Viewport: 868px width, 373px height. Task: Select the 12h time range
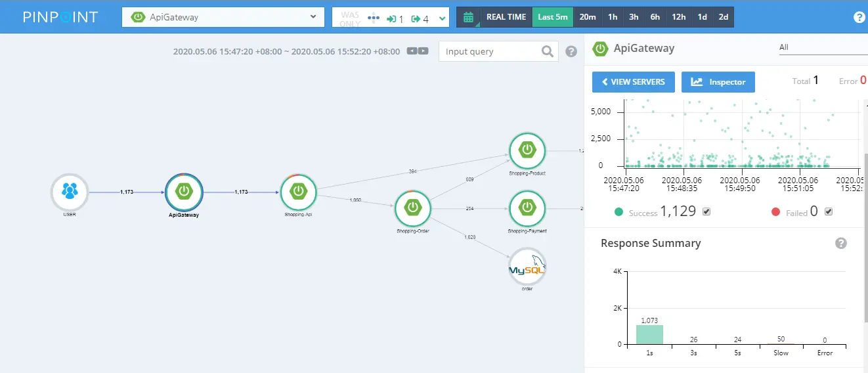(679, 18)
